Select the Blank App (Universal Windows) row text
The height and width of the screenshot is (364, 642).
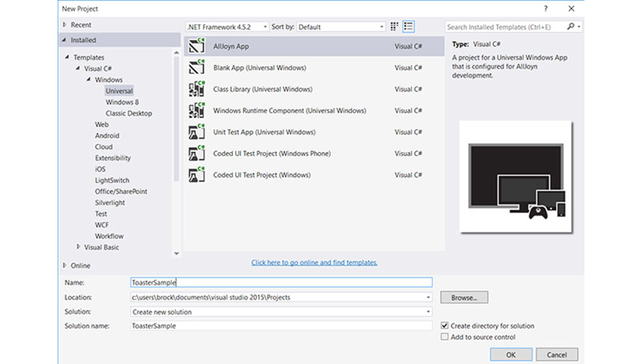(x=259, y=68)
